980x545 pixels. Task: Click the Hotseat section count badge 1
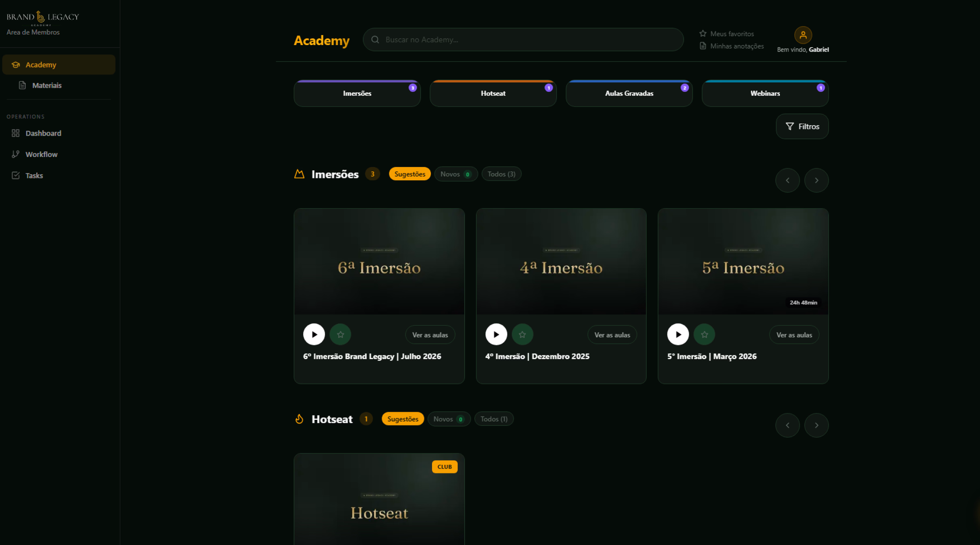tap(366, 419)
